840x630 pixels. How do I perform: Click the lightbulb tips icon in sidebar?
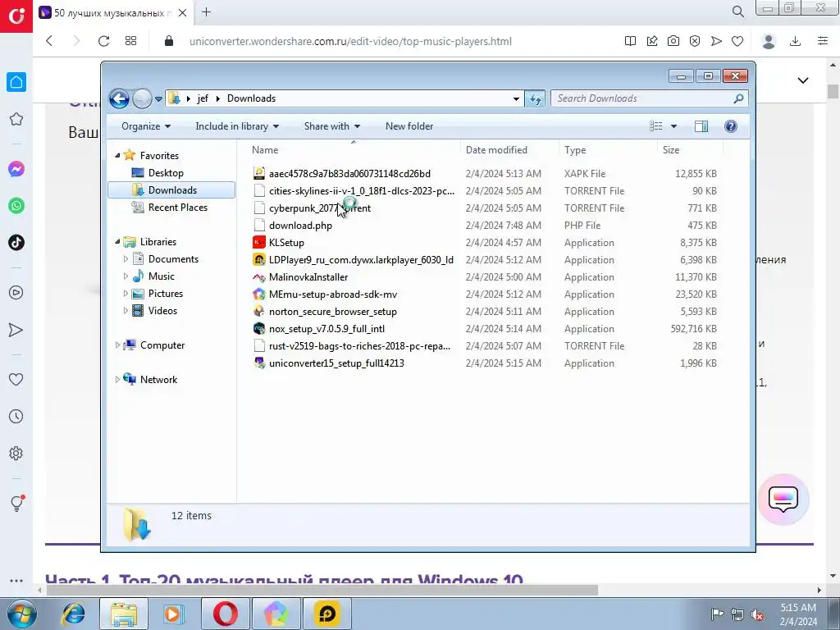(x=17, y=503)
